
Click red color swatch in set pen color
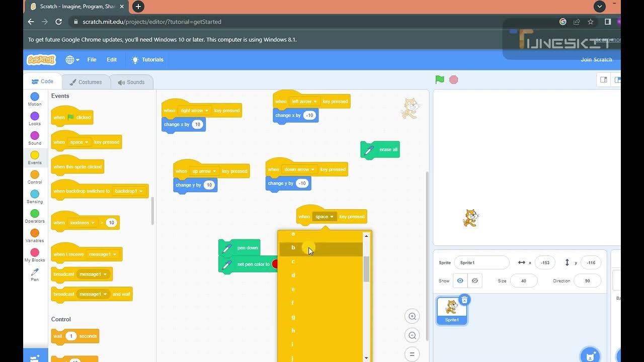[x=275, y=264]
